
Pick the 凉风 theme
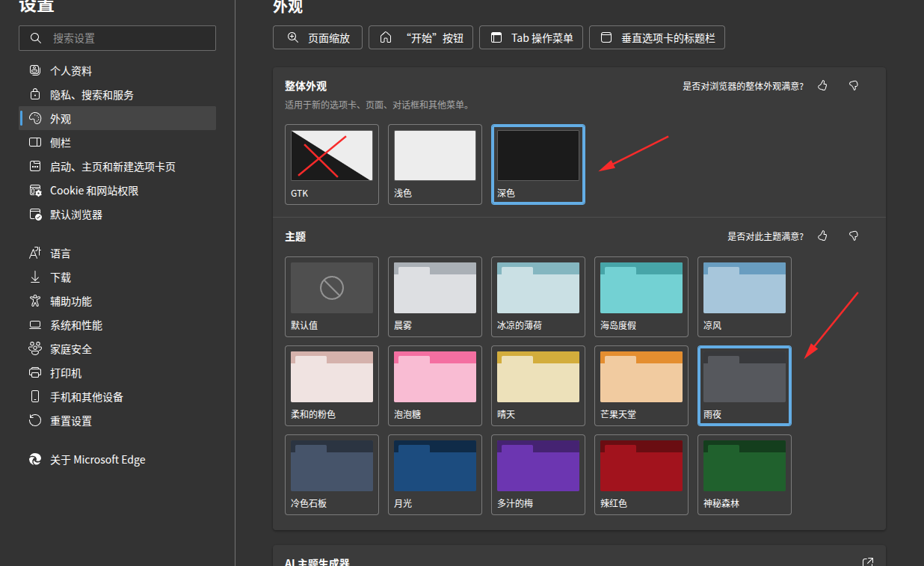[745, 297]
